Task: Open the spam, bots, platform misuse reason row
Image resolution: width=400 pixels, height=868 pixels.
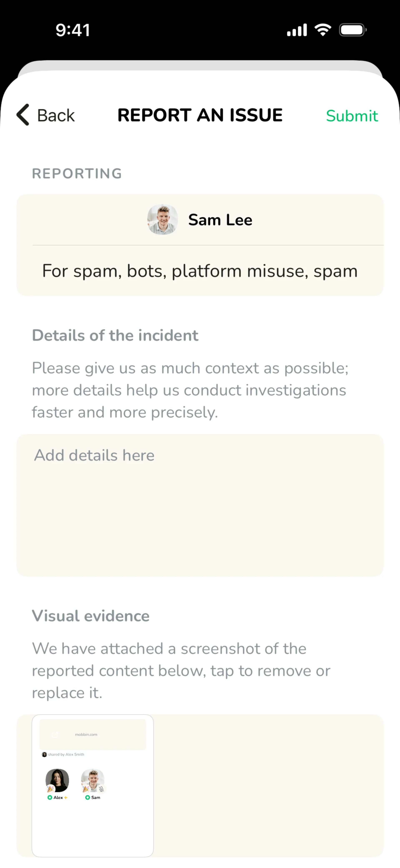Action: click(x=200, y=271)
